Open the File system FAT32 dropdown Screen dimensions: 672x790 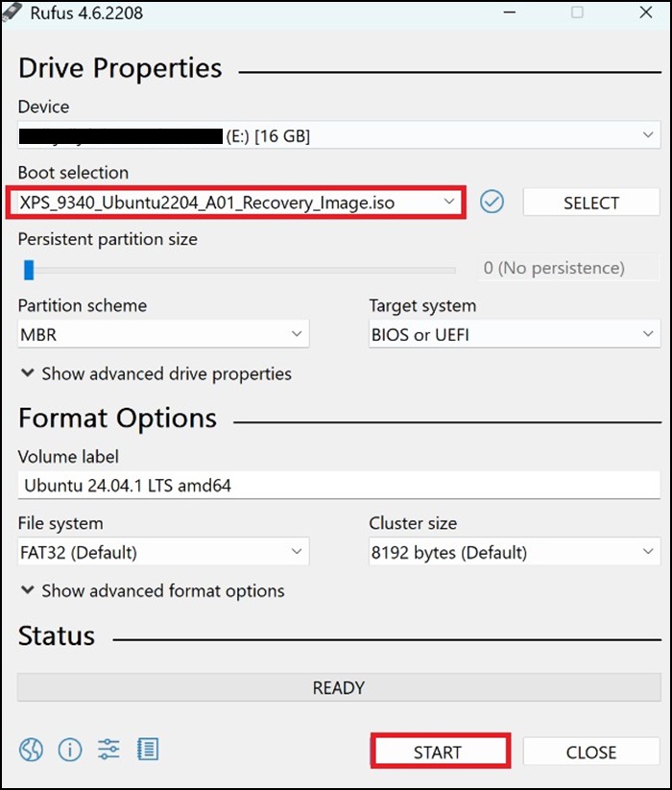(163, 553)
